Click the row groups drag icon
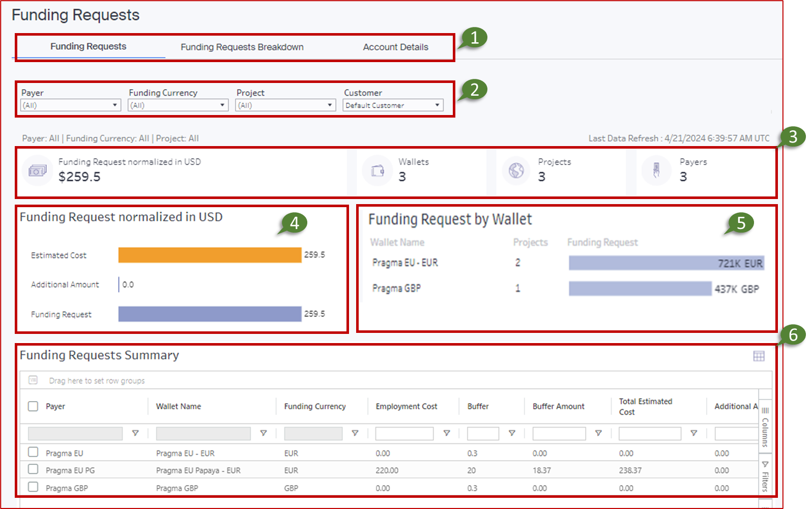Viewport: 812px width, 509px height. click(x=33, y=380)
